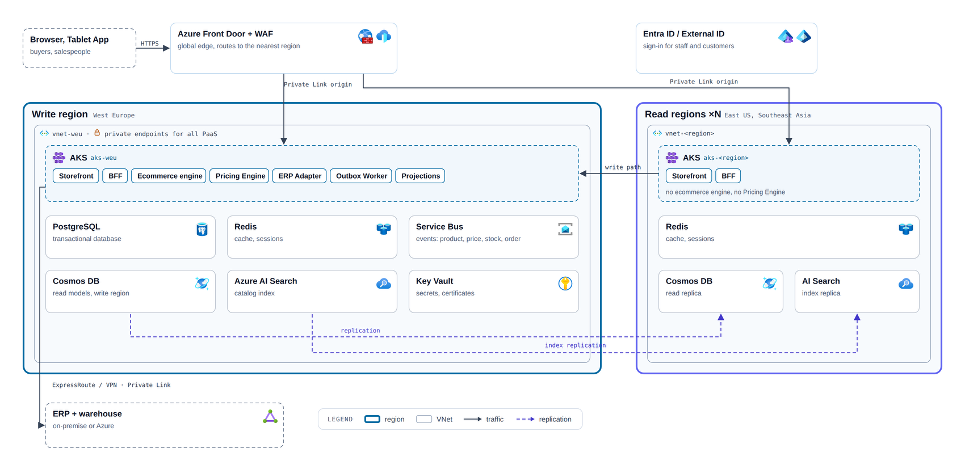The image size is (966, 466).
Task: Click the Azure AI Search icon
Action: (384, 284)
